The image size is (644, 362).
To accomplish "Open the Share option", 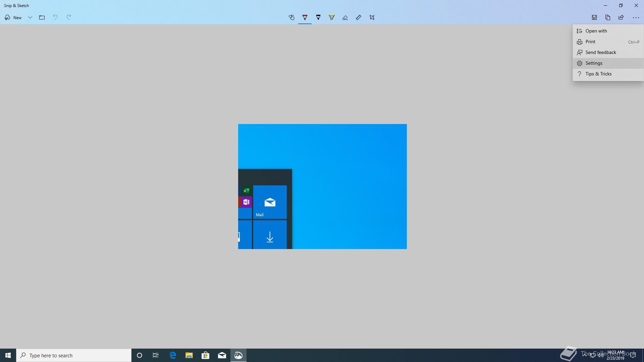I will pyautogui.click(x=621, y=17).
